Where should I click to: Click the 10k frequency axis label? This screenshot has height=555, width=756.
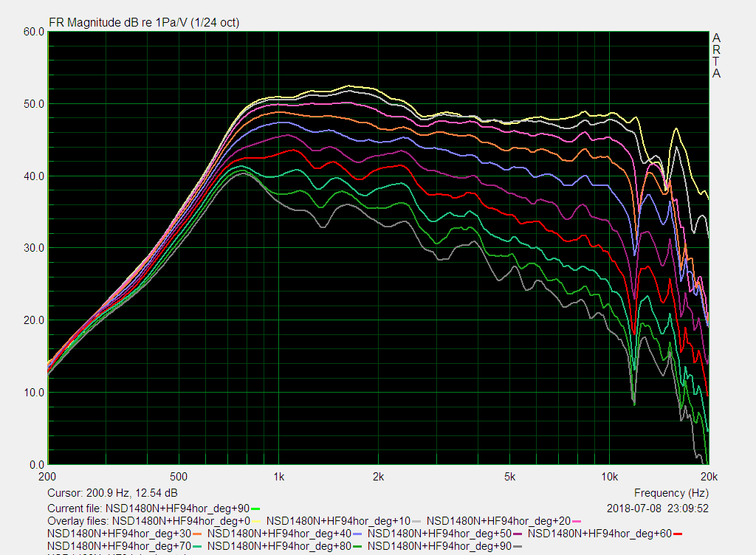point(609,477)
